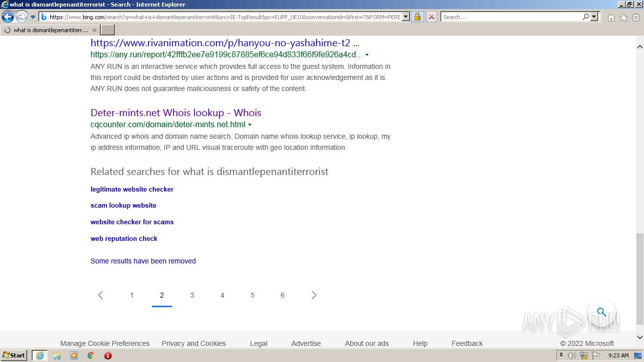Go to results page 6

coord(283,295)
